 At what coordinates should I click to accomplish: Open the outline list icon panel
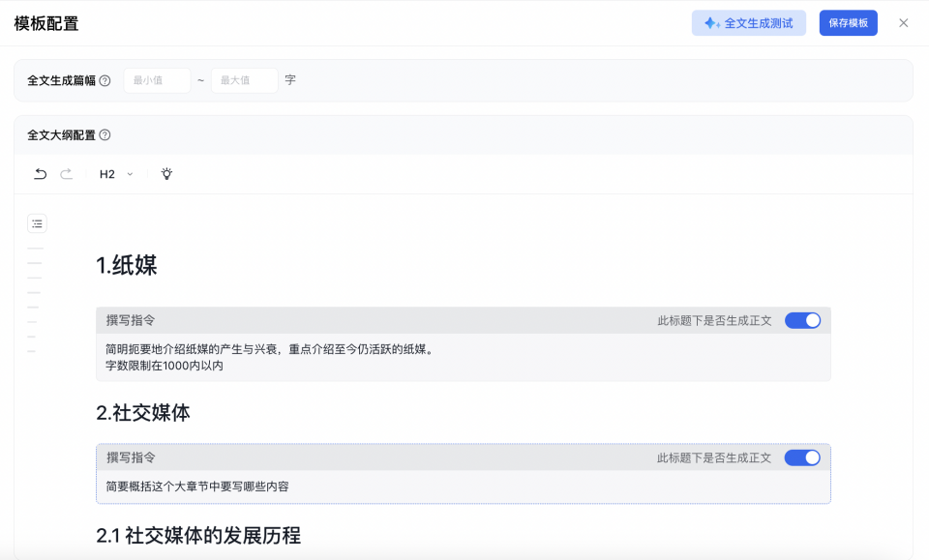point(38,223)
